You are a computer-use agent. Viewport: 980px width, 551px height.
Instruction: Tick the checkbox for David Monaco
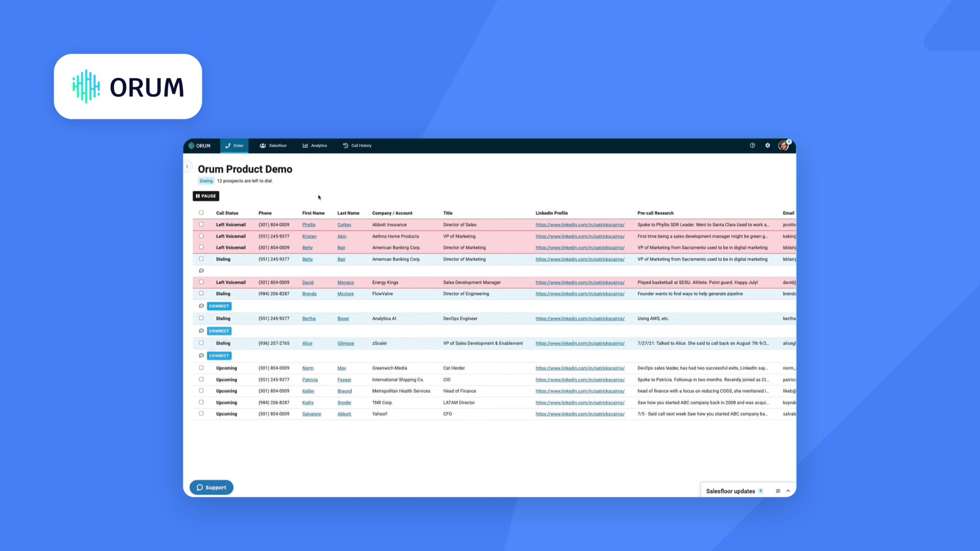[x=201, y=282]
